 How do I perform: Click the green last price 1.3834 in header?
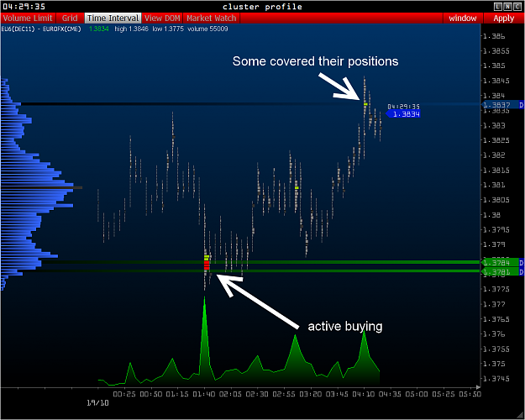[99, 29]
